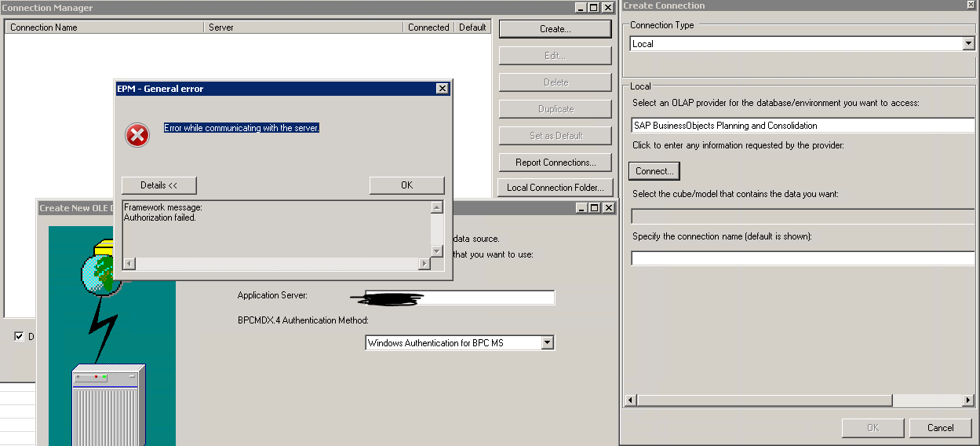Screen dimensions: 980x446
Task: Click the Create Connection horizontal scrollbar thumb
Action: (x=764, y=400)
